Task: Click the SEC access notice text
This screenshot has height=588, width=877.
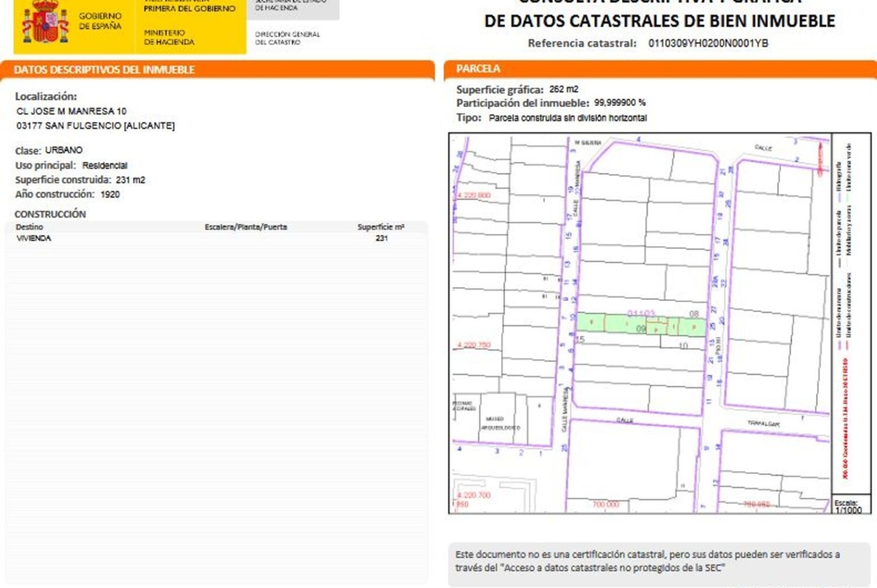Action: click(x=648, y=561)
